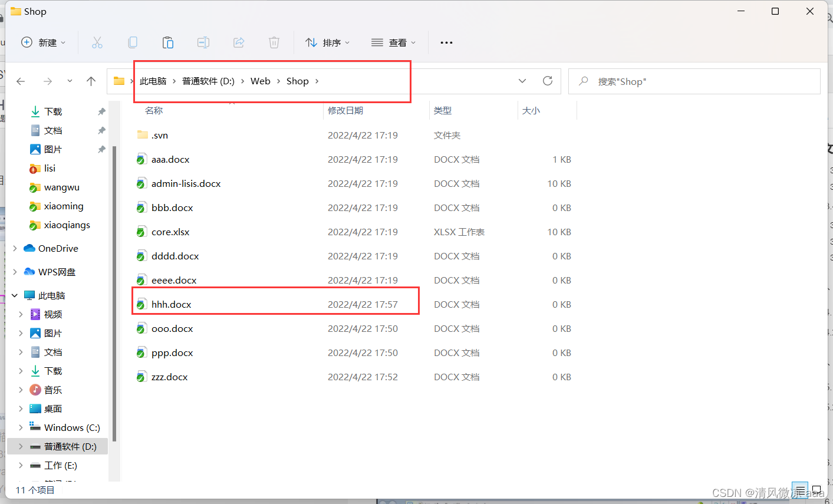Open the 查看 view dropdown
Viewport: 833px width, 504px height.
[x=394, y=42]
